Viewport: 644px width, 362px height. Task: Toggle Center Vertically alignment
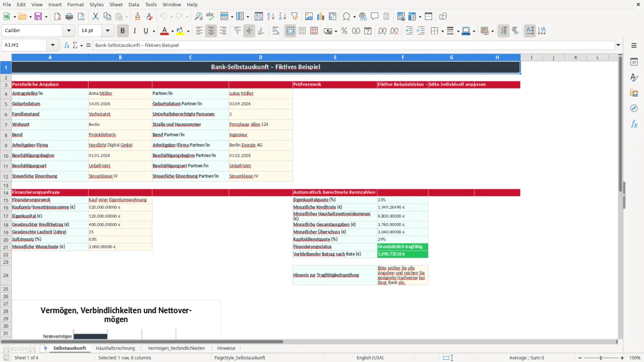249,31
